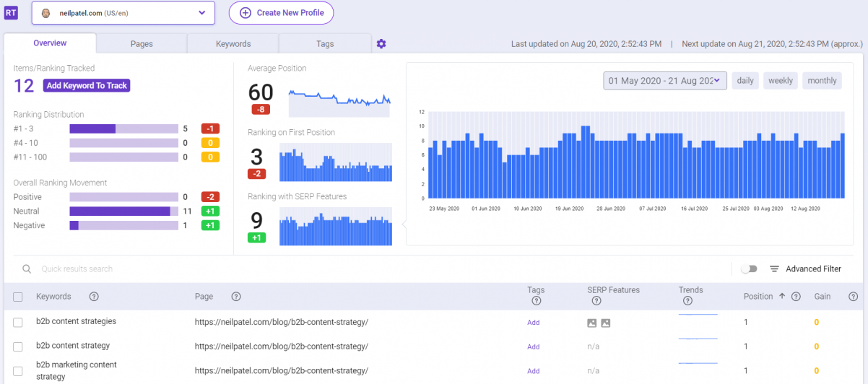Click the Position column header

pos(758,297)
